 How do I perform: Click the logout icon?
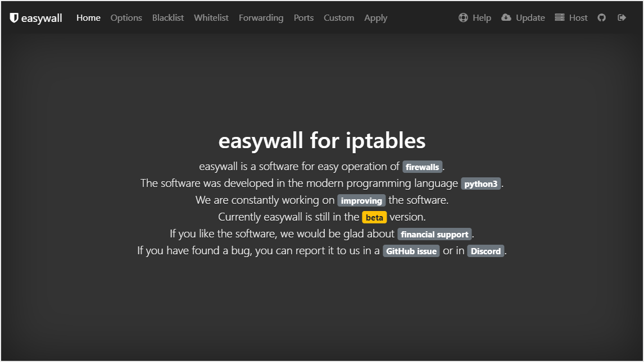click(622, 17)
